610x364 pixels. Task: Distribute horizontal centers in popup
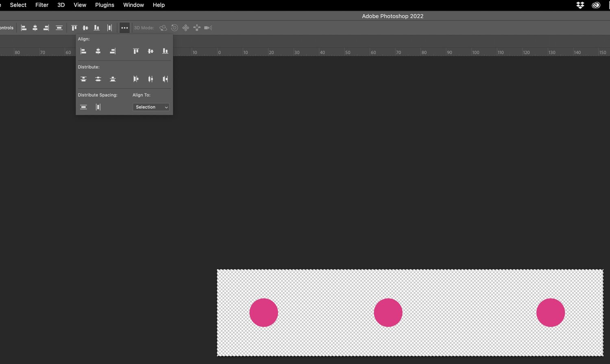coord(150,79)
